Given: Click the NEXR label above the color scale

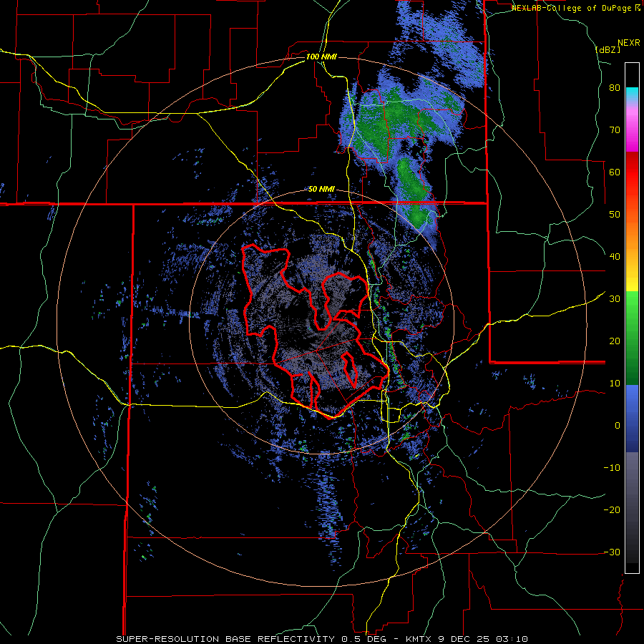Looking at the screenshot, I should [628, 43].
